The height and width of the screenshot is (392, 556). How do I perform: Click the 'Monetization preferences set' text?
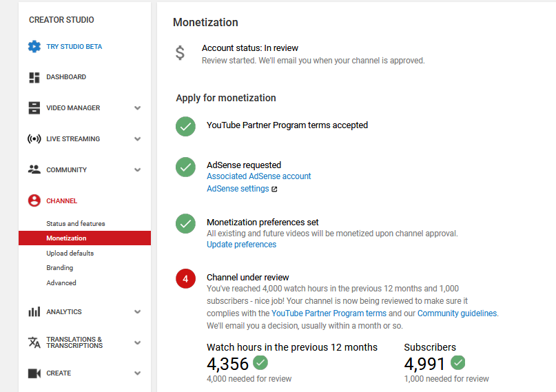pos(262,223)
